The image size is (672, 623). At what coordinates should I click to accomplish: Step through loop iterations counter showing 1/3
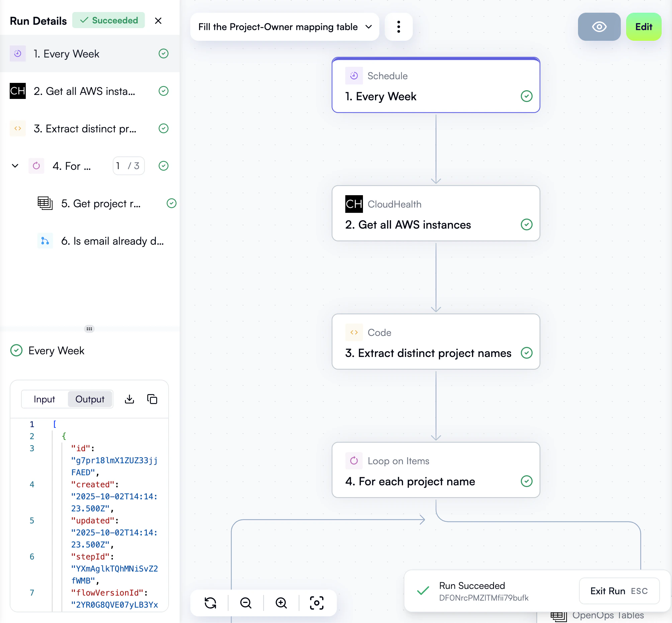128,166
